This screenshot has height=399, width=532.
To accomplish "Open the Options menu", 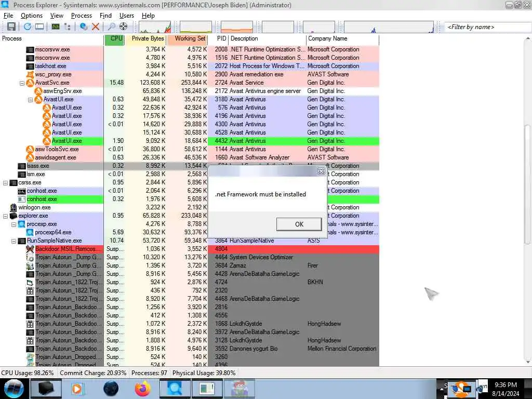I will tap(32, 16).
